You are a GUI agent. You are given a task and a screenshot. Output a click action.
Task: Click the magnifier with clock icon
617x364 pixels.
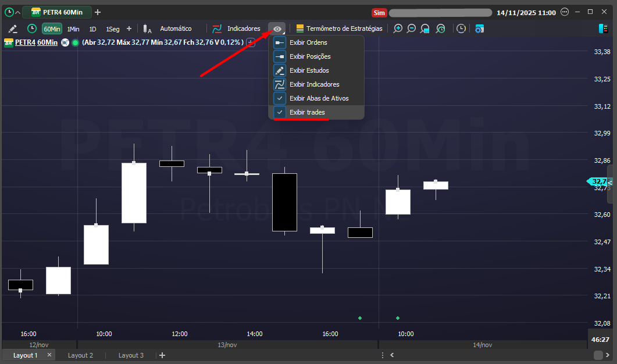pyautogui.click(x=441, y=28)
